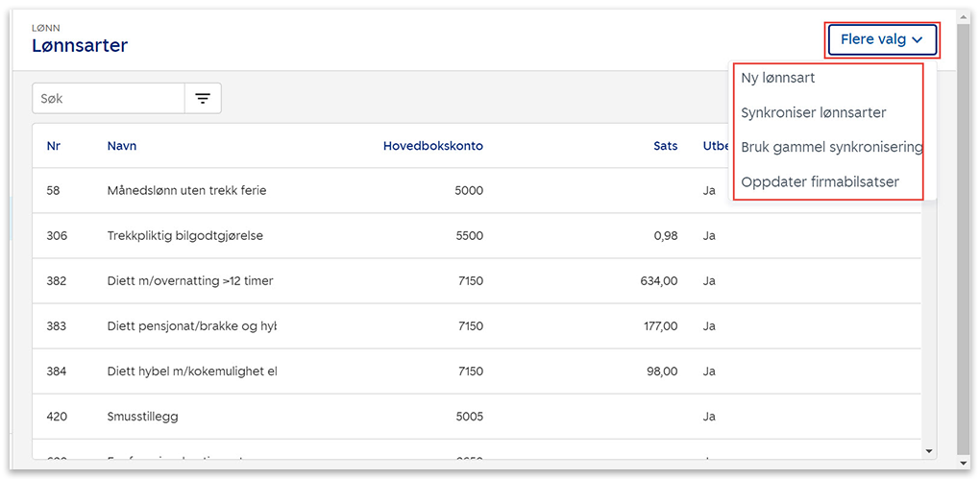The height and width of the screenshot is (479, 980).
Task: Sort table by Nr column
Action: (x=53, y=146)
